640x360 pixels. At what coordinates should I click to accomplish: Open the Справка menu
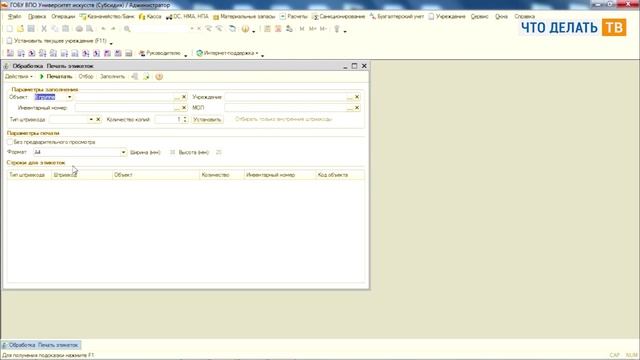(x=524, y=17)
